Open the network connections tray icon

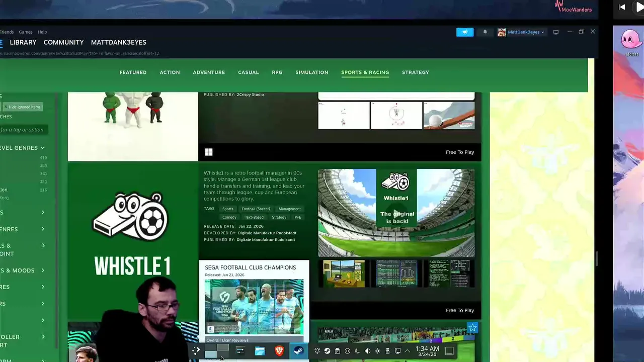(397, 351)
